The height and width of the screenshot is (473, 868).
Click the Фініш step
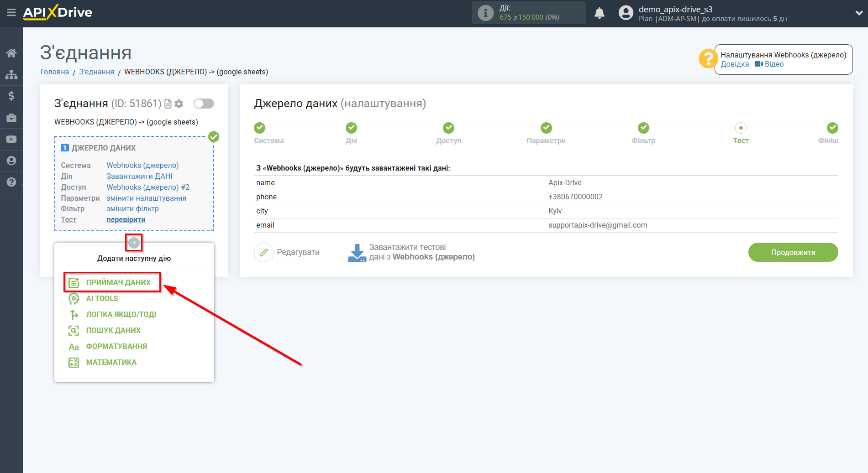coord(828,134)
